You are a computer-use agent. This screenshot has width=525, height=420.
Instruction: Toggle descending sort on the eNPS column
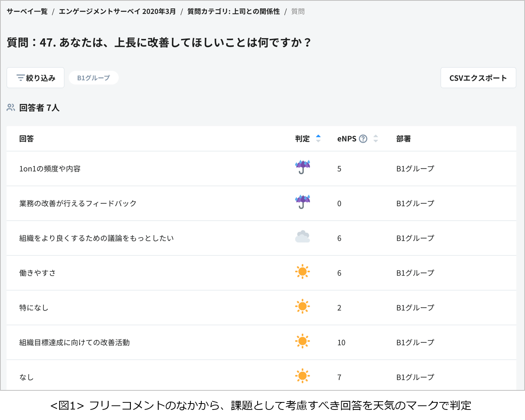(375, 141)
